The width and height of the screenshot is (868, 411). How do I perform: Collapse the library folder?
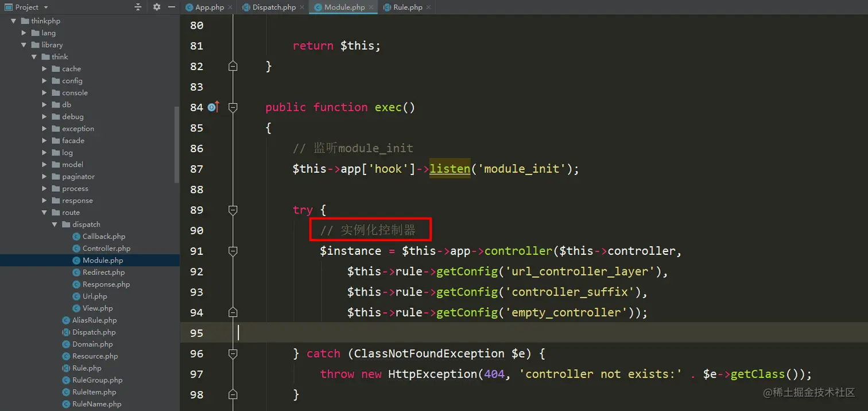tap(24, 45)
